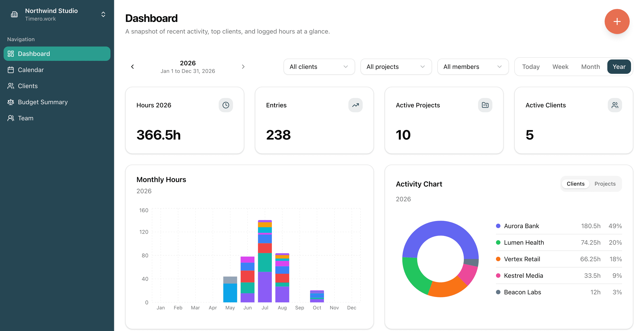Click the 238 entries count
The image size is (644, 331).
coord(278,135)
